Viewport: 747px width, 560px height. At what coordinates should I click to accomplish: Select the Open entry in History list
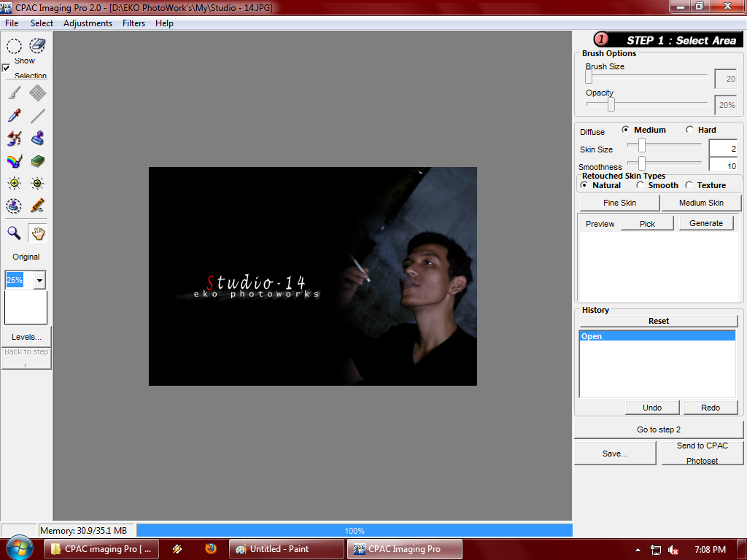[657, 336]
